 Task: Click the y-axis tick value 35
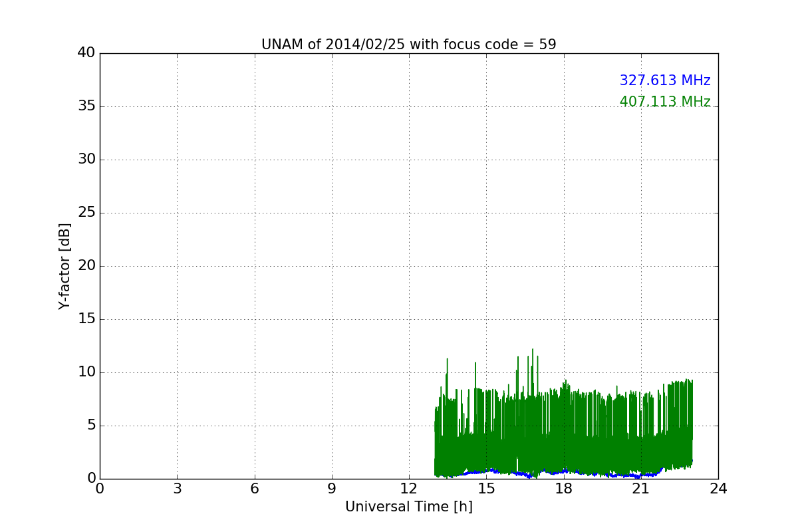tap(86, 106)
